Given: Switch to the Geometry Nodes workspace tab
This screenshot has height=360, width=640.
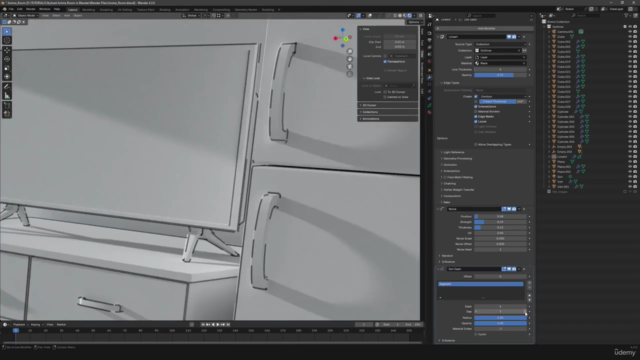Looking at the screenshot, I should pos(246,9).
